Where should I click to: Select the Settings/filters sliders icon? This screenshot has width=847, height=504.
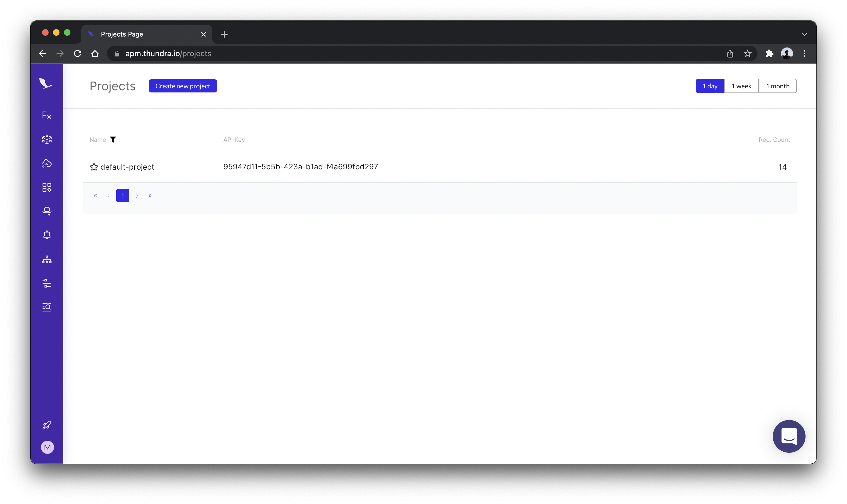pos(47,283)
